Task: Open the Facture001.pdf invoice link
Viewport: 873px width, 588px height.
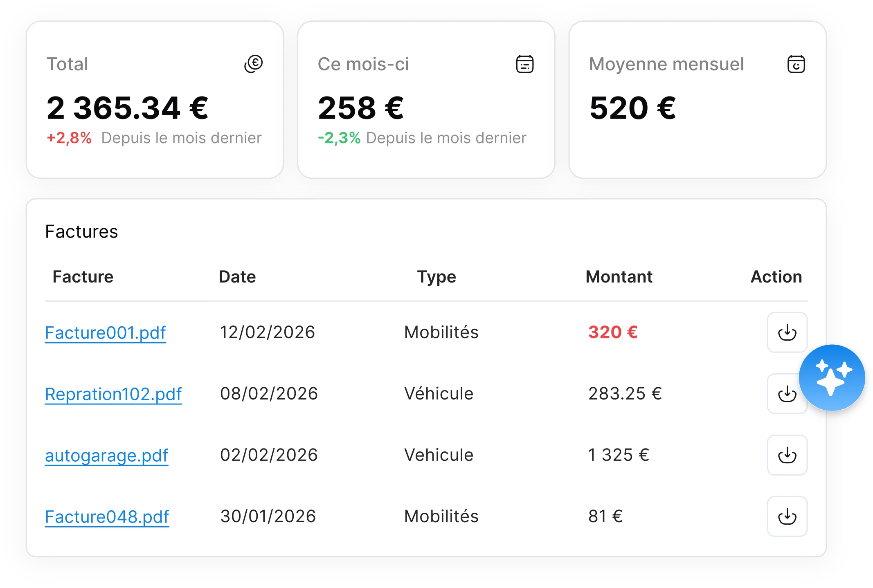Action: click(106, 332)
